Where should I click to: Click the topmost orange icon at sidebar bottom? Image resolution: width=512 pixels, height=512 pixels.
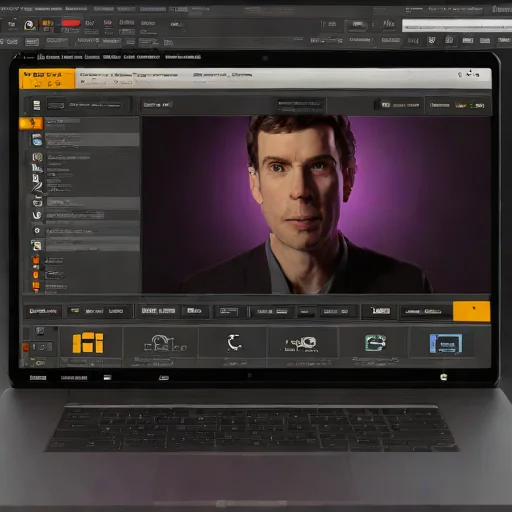(x=36, y=259)
